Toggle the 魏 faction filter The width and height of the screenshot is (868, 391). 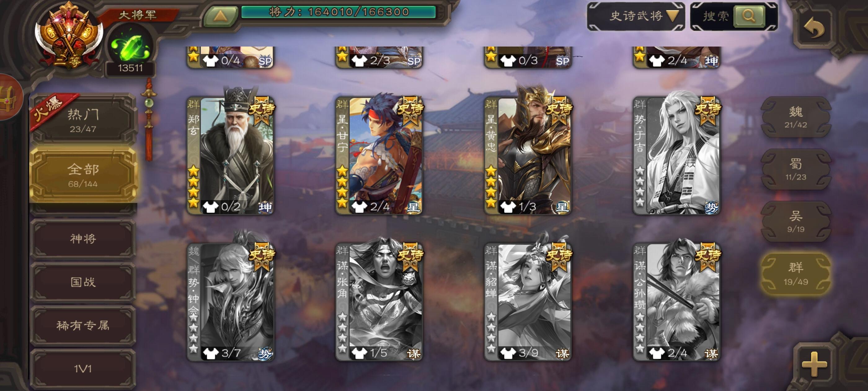(x=795, y=117)
